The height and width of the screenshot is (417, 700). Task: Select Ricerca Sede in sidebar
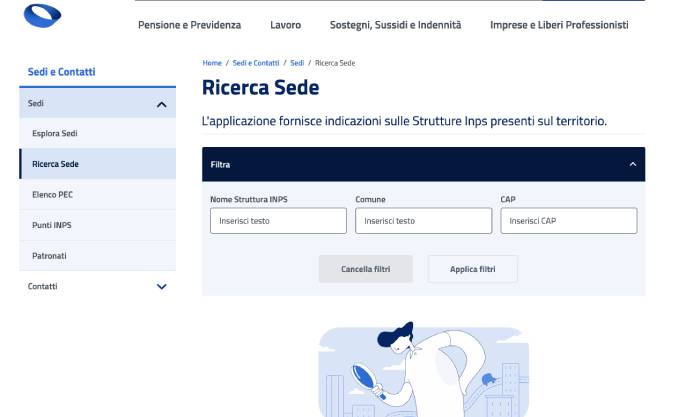click(98, 164)
